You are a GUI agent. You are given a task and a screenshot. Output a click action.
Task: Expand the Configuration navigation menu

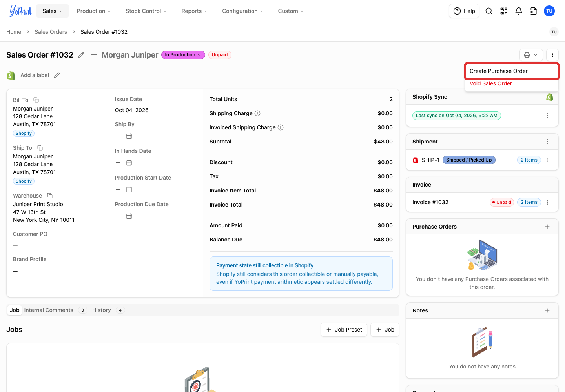(242, 11)
